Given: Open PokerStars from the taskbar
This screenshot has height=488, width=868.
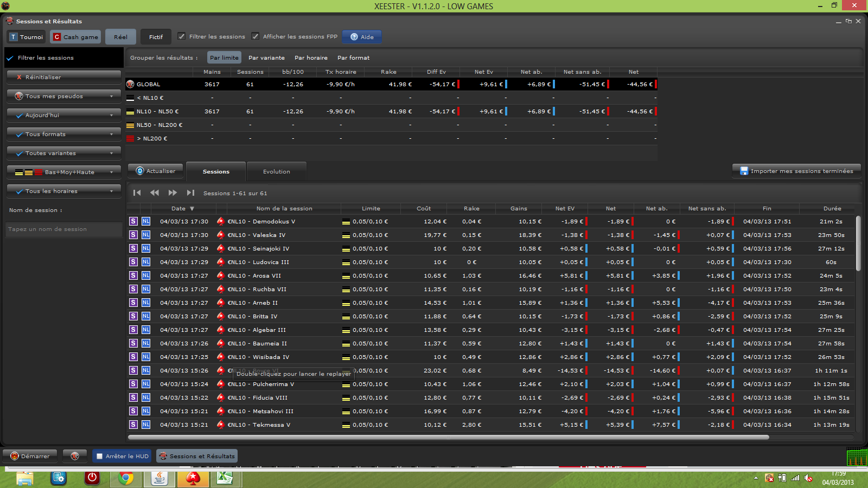Looking at the screenshot, I should point(193,478).
